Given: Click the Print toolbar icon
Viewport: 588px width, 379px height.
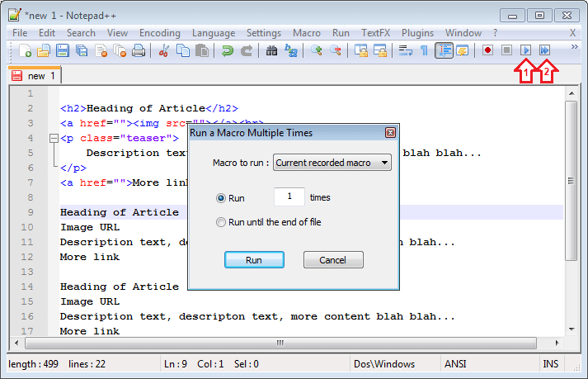Looking at the screenshot, I should click(x=139, y=50).
